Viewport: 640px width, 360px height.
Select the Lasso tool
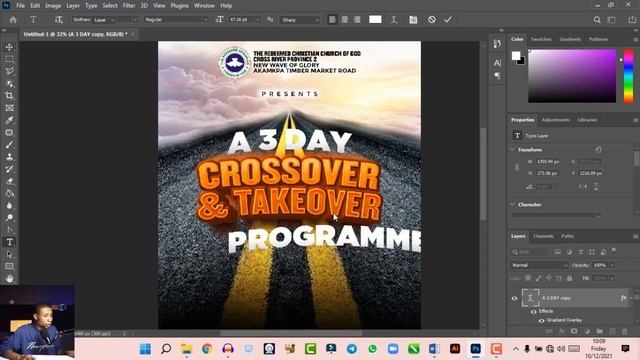(x=9, y=71)
